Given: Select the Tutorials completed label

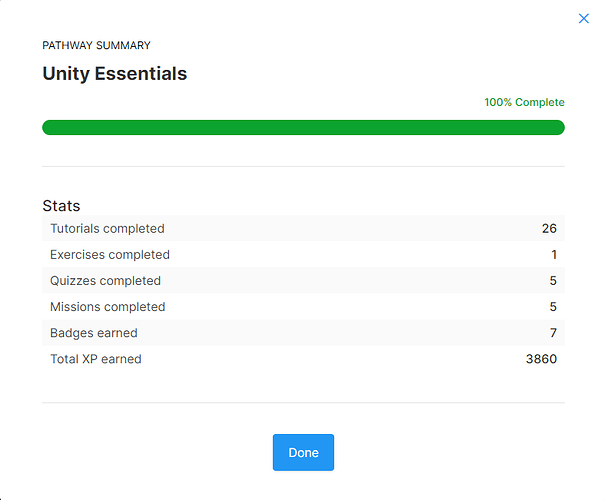Looking at the screenshot, I should 107,229.
